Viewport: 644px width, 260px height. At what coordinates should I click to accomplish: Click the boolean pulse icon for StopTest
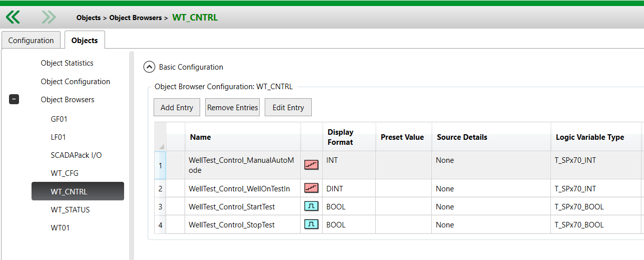[x=311, y=225]
